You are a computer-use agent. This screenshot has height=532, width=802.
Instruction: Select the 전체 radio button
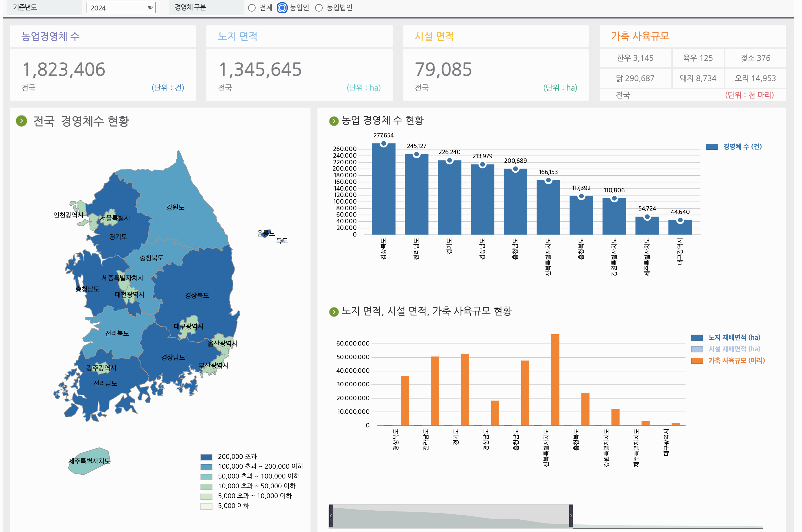pyautogui.click(x=252, y=8)
